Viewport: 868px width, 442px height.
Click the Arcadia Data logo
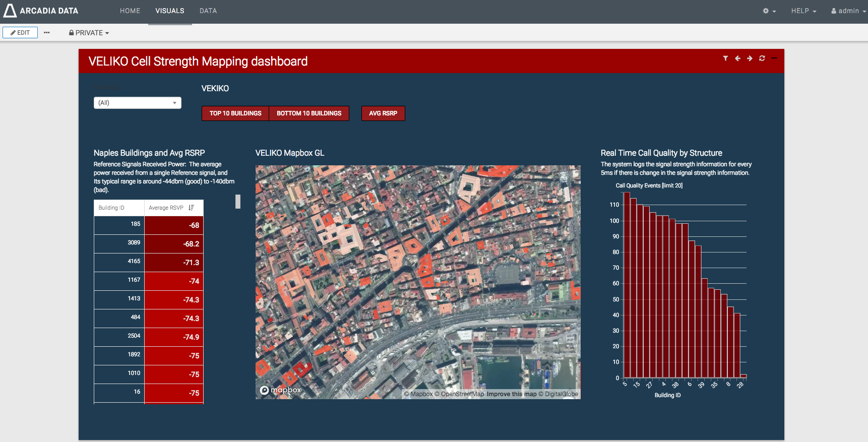[41, 11]
